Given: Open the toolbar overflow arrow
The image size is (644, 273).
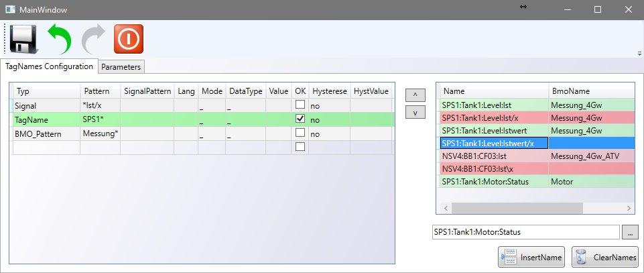Looking at the screenshot, I should tap(639, 53).
